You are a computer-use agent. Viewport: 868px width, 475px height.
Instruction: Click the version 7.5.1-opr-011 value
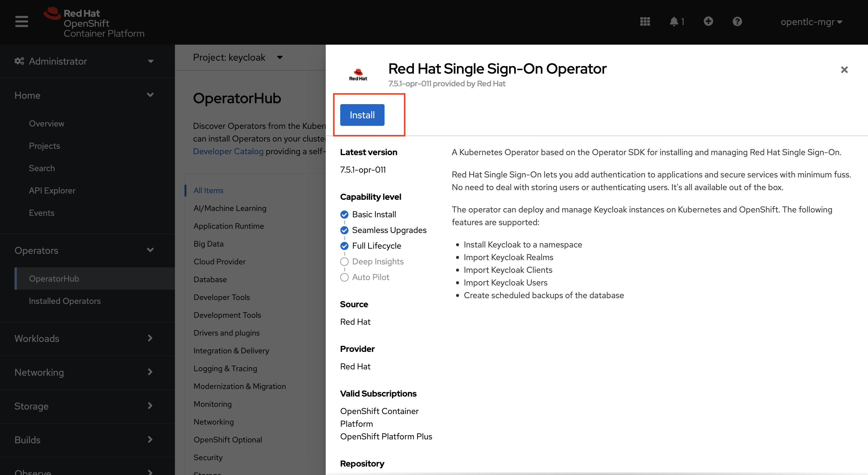coord(363,170)
